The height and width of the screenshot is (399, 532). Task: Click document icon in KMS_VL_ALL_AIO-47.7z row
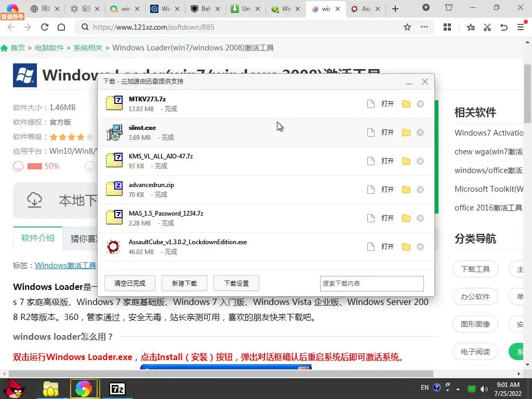(x=371, y=161)
